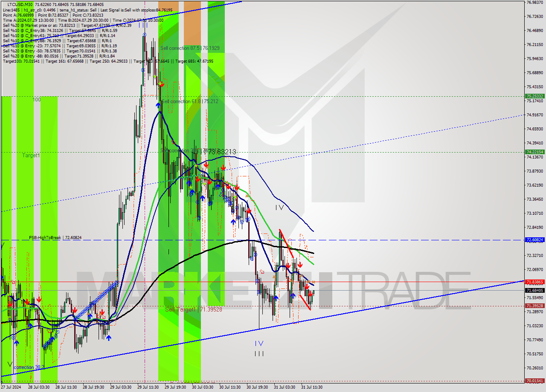
Task: Click the 'Sell Target1 | 71.39528' label
Action: [x=193, y=309]
